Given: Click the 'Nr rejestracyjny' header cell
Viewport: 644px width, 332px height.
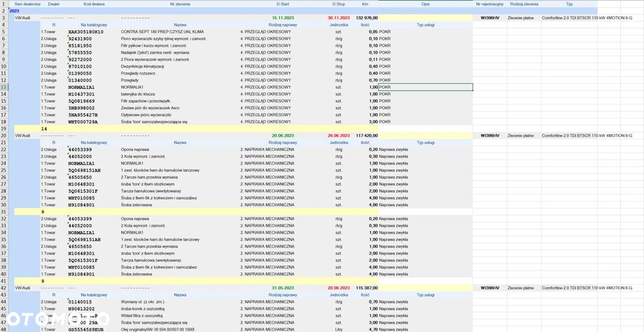Looking at the screenshot, I should [x=489, y=4].
